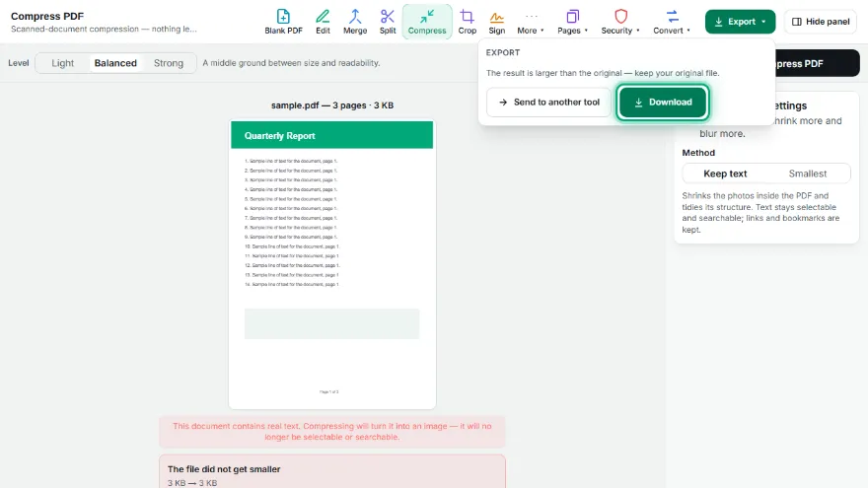The image size is (868, 488).
Task: Open the Crop tool
Action: click(x=468, y=22)
